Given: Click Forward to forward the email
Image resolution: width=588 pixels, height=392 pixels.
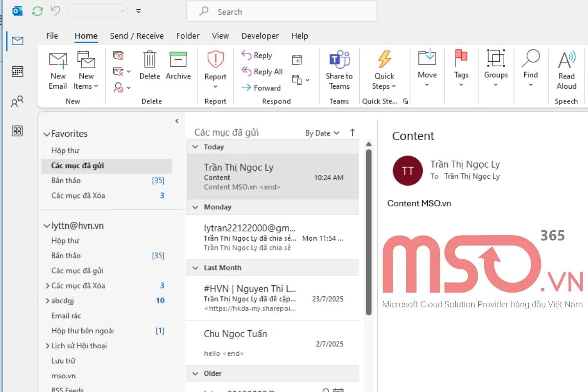Looking at the screenshot, I should (x=261, y=88).
